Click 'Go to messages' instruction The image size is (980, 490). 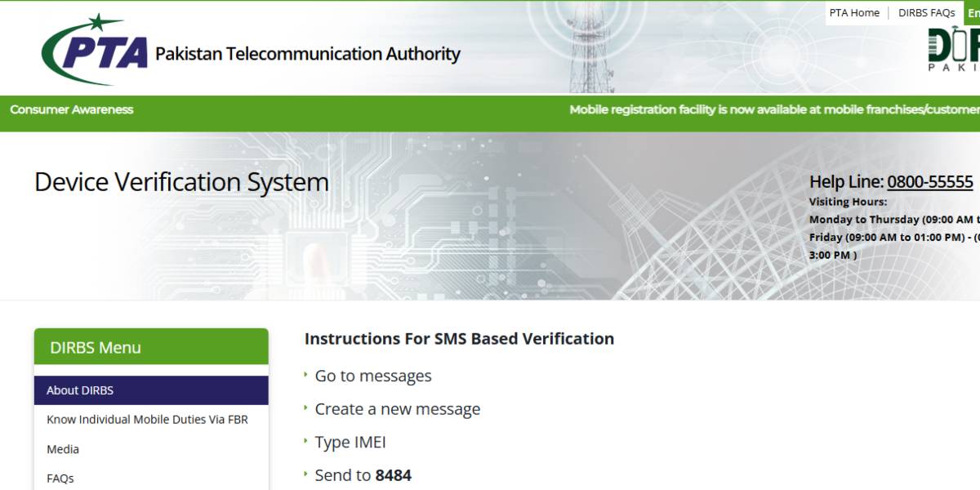tap(373, 376)
